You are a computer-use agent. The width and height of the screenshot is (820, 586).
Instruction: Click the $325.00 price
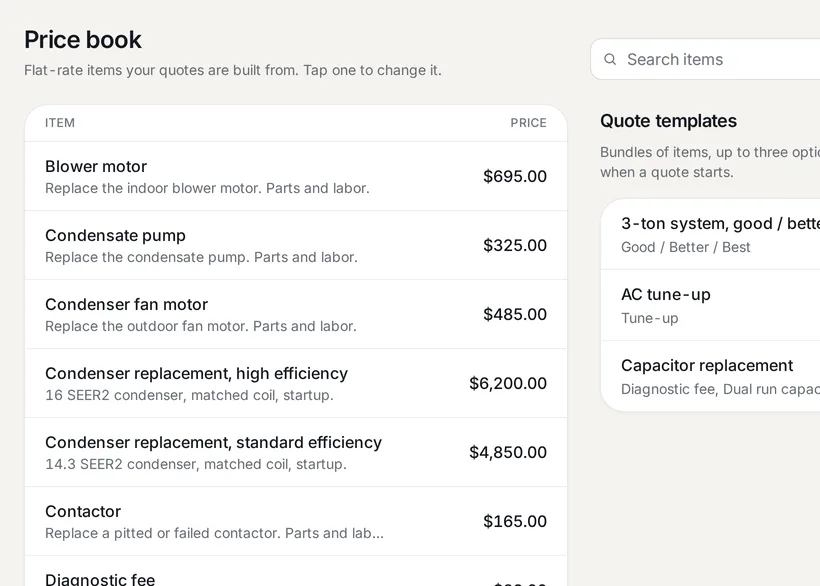515,245
